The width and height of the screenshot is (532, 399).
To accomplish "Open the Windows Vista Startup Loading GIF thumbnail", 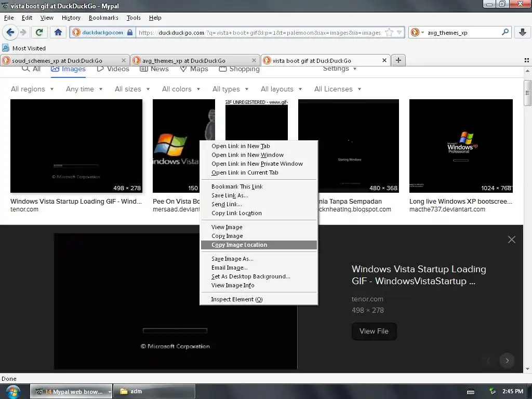I will click(x=76, y=146).
